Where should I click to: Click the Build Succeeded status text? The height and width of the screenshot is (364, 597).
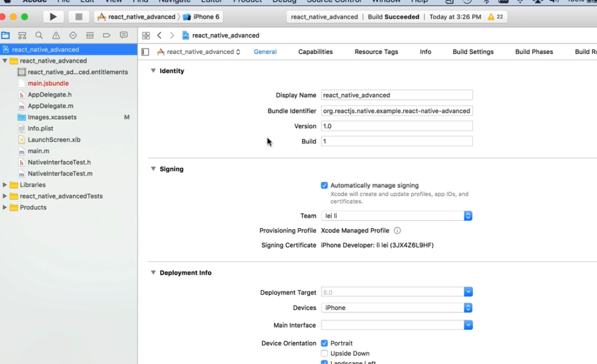(394, 17)
